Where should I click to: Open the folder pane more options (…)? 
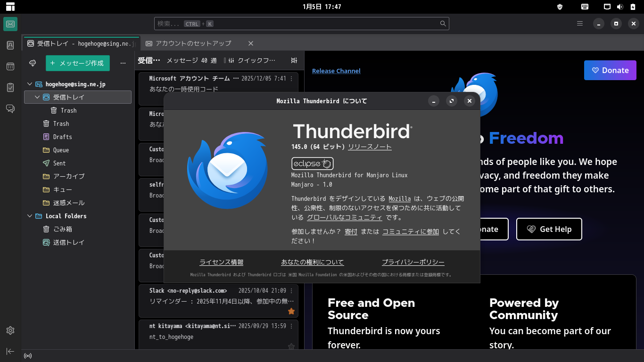tap(123, 63)
